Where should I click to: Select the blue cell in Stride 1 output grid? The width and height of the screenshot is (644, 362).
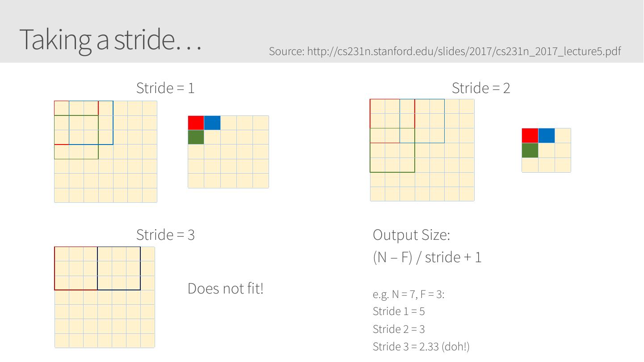212,123
